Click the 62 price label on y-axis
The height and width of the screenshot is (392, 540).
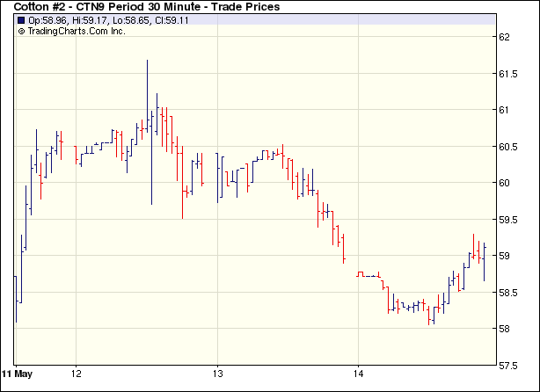coord(505,37)
